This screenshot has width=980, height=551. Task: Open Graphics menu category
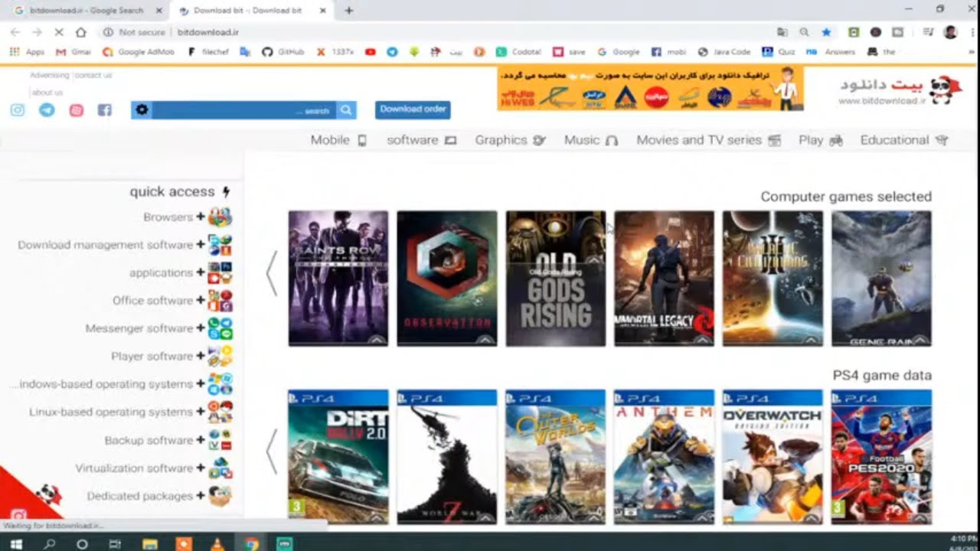(x=510, y=140)
